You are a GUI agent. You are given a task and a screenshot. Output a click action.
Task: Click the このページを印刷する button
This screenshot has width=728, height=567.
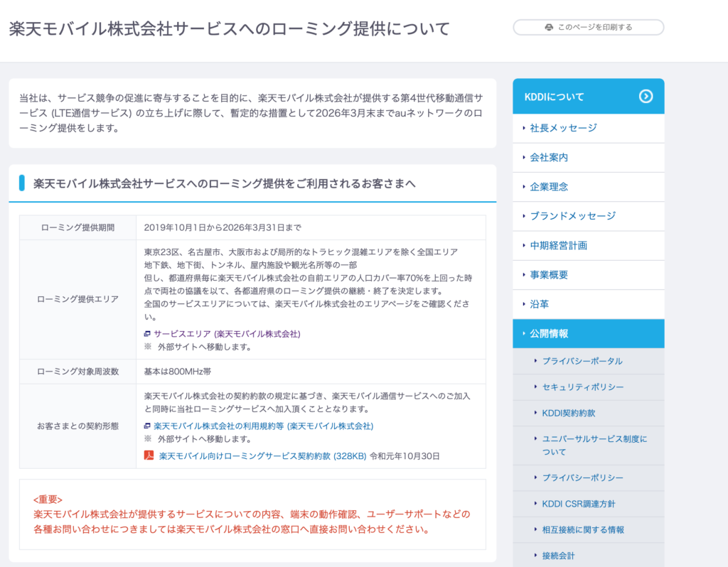point(588,28)
